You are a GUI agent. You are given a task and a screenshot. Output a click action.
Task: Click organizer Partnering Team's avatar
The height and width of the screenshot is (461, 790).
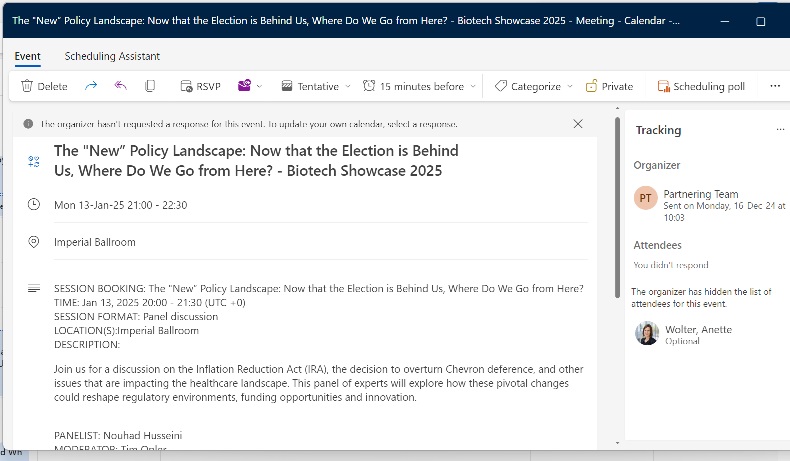click(x=646, y=198)
